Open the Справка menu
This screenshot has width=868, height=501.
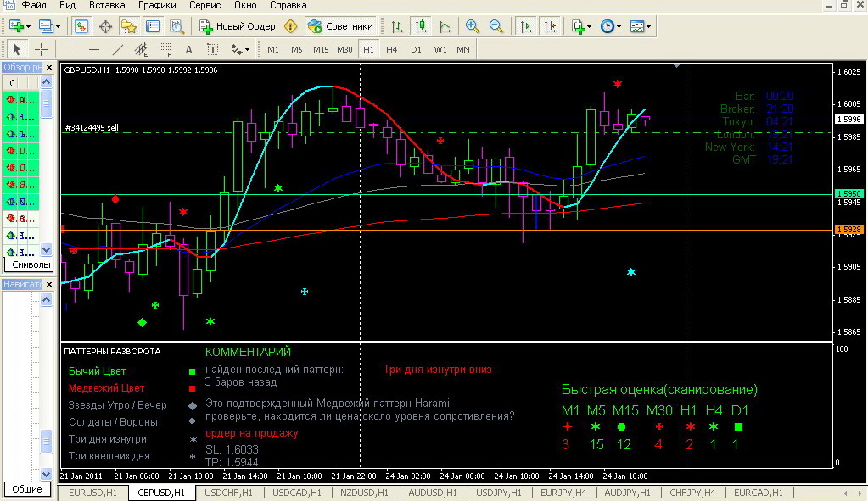288,5
